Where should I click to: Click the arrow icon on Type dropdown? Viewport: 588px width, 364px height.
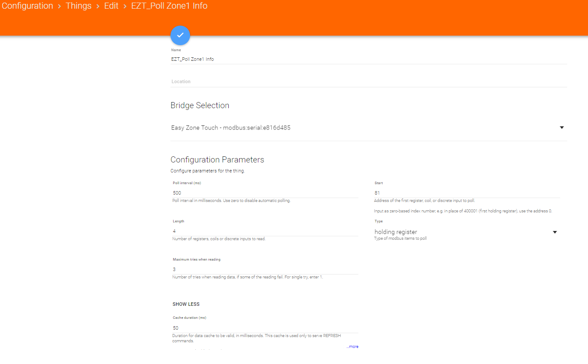[555, 232]
